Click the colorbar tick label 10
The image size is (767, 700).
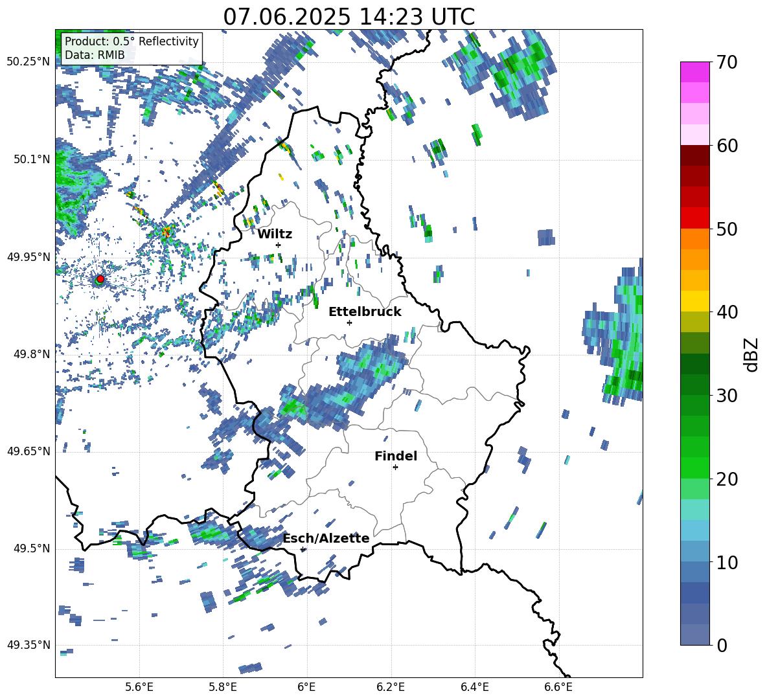(727, 562)
